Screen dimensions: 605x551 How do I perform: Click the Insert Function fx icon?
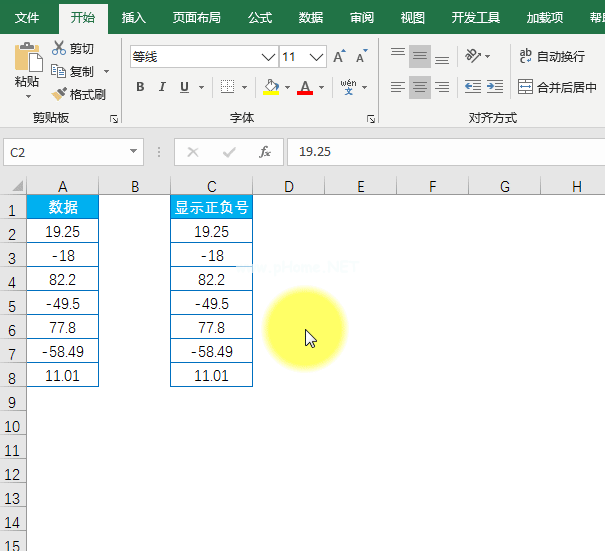(265, 152)
